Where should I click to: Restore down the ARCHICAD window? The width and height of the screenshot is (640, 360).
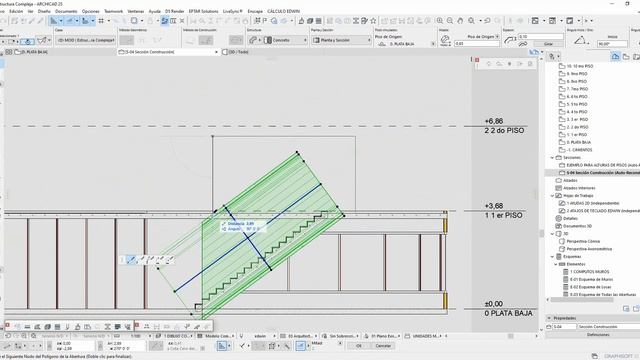click(627, 3)
